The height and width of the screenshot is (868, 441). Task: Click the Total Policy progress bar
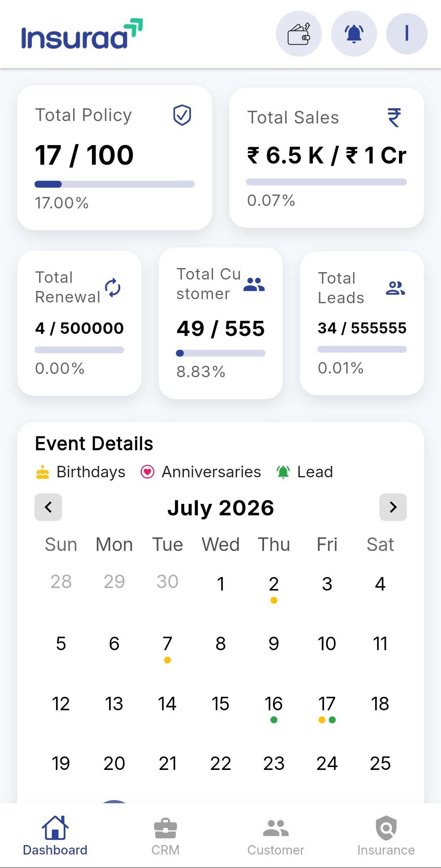tap(114, 184)
